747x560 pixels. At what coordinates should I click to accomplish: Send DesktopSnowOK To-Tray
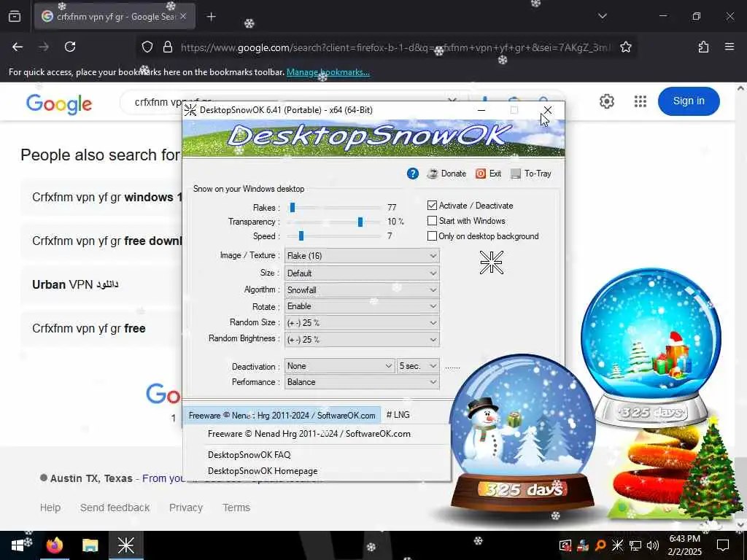531,174
